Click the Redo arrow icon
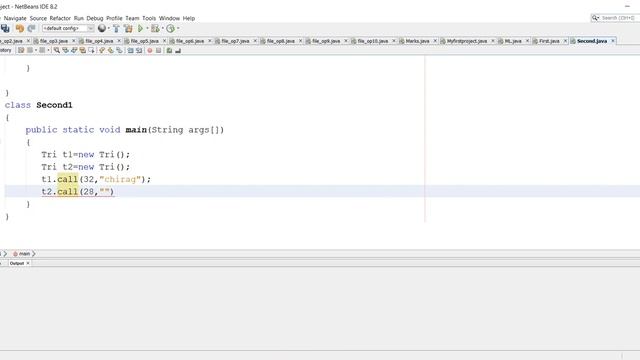This screenshot has width=640, height=360. pyautogui.click(x=31, y=29)
